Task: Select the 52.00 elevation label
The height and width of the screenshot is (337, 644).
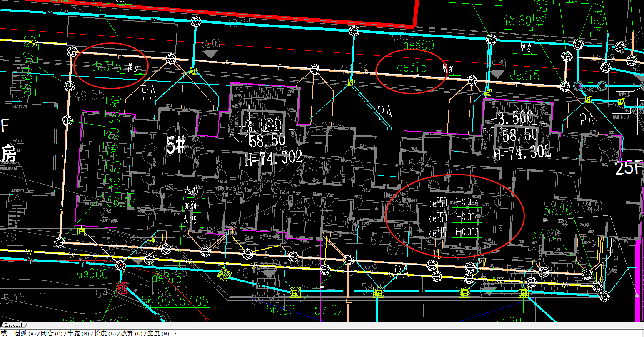Action: [x=211, y=43]
